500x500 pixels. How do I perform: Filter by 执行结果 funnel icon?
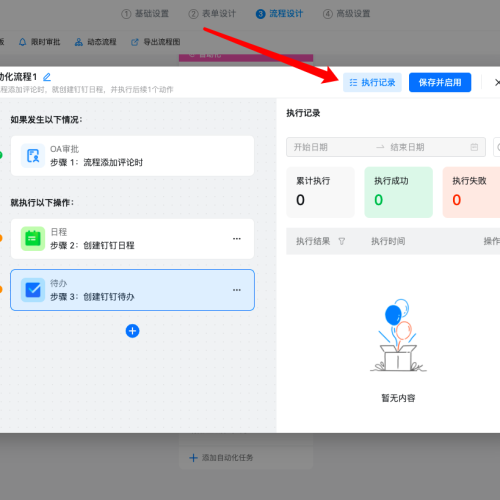tap(342, 241)
